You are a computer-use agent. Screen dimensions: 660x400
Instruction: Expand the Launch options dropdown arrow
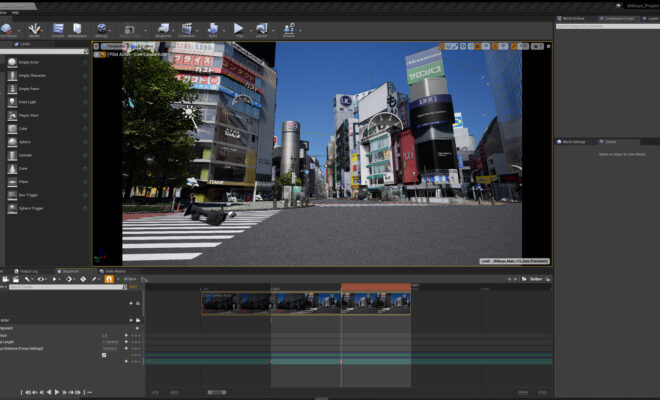click(x=273, y=30)
